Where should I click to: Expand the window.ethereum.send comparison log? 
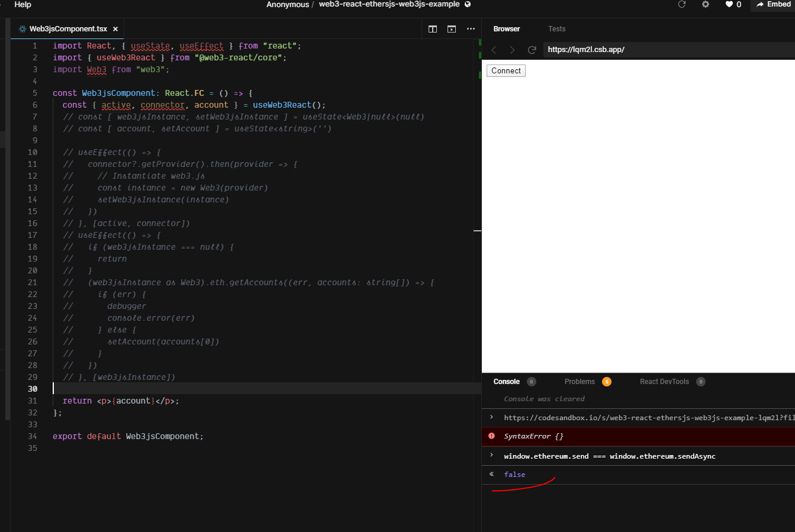[491, 456]
